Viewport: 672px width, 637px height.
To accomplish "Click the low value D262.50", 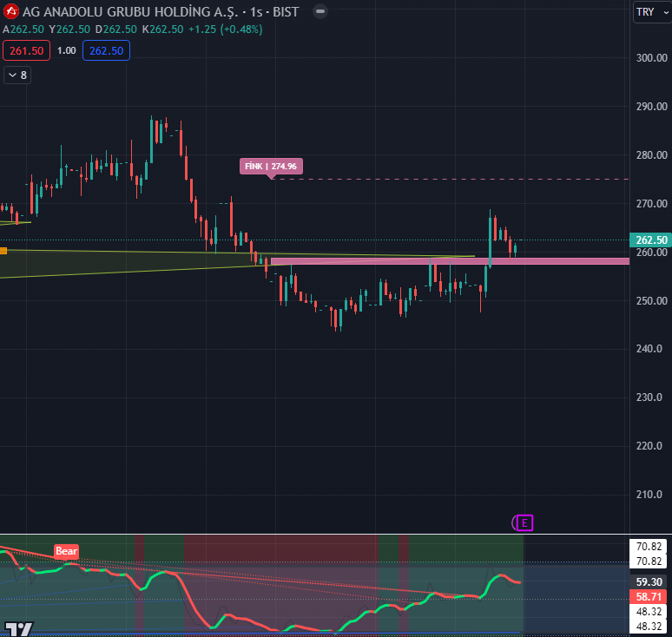I will (x=115, y=30).
